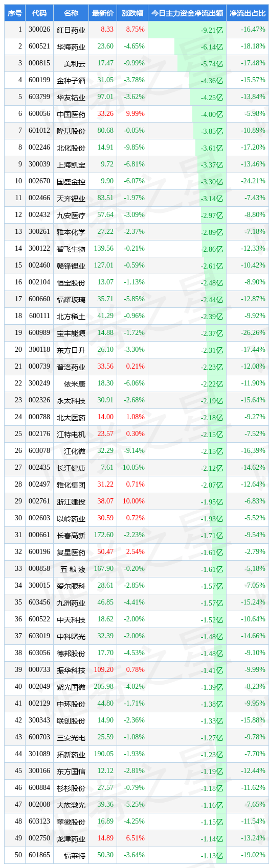Click price 139.56 of 智飞生物
The width and height of the screenshot is (269, 868).
pos(104,249)
